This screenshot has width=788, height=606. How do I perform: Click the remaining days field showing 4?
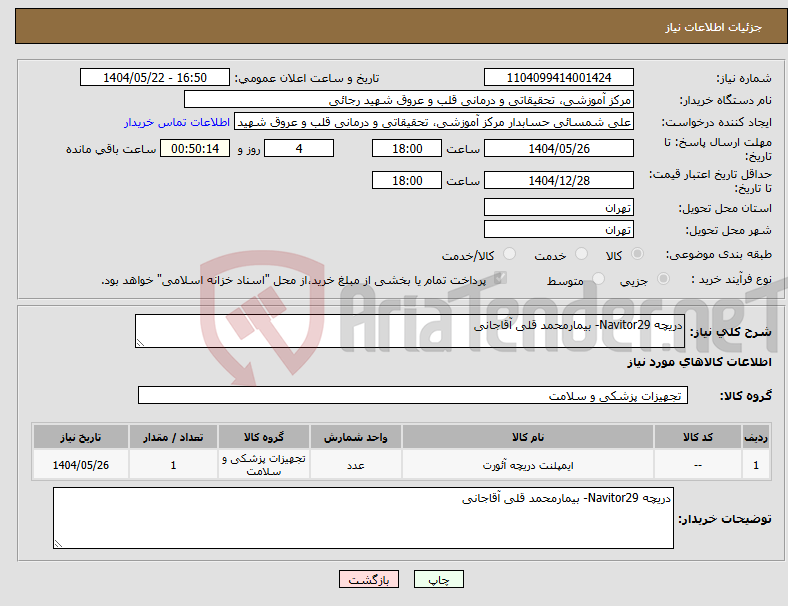299,148
